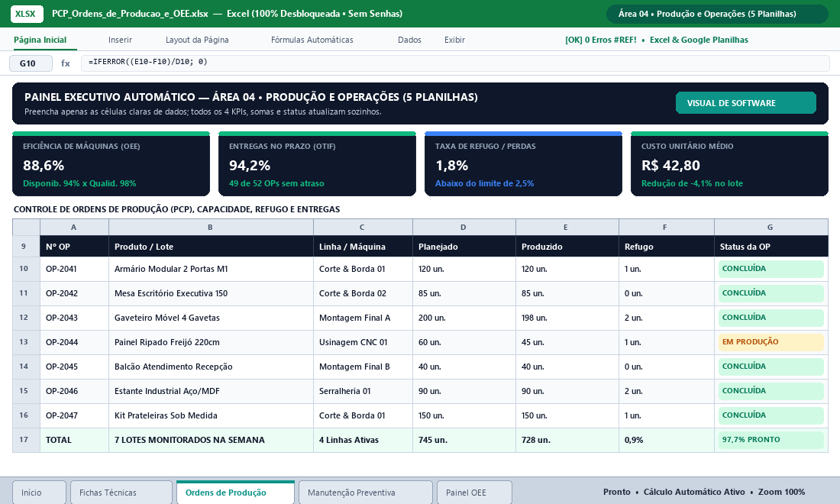This screenshot has width=840, height=504.
Task: Open the Dados ribbon tab
Action: (409, 40)
